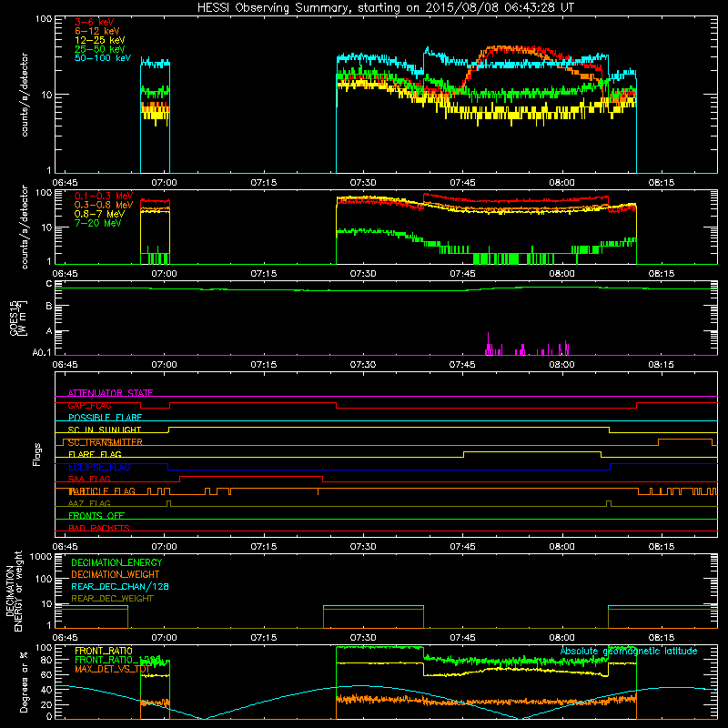The width and height of the screenshot is (728, 728).
Task: Click the REAR_DEC_WEIGHT legend label
Action: (x=112, y=599)
